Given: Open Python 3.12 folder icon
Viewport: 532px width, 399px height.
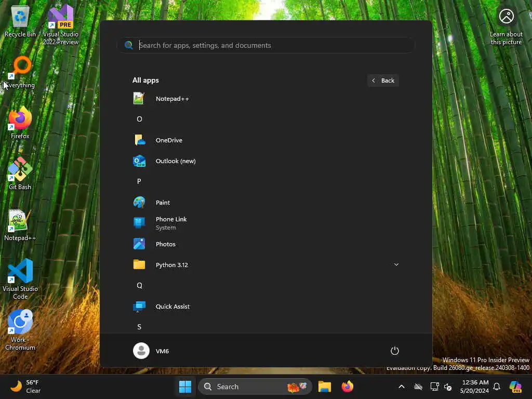Looking at the screenshot, I should 139,264.
